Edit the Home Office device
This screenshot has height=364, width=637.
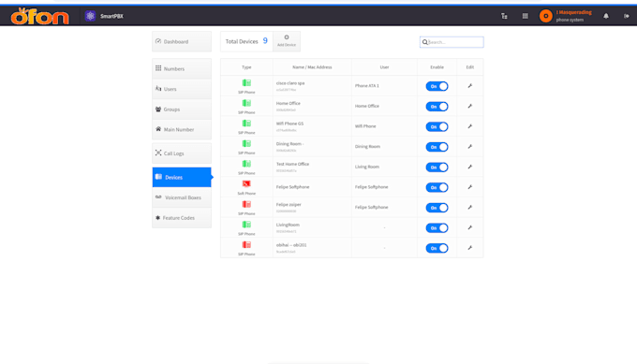coord(469,106)
